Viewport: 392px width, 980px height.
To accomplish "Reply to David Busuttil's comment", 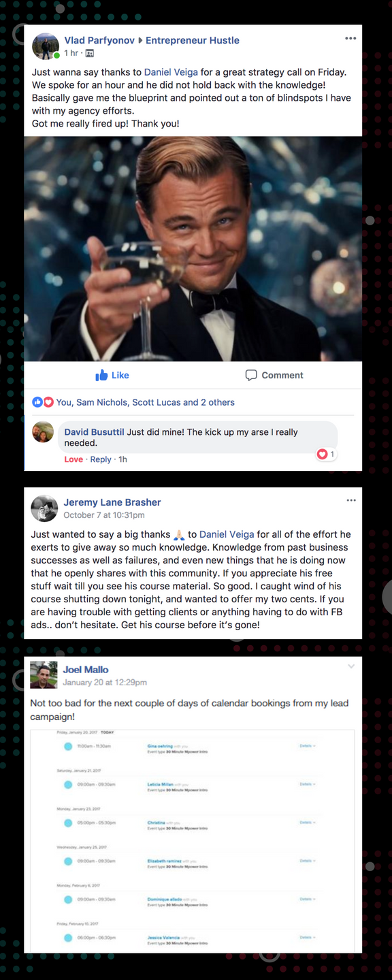I will tap(101, 459).
